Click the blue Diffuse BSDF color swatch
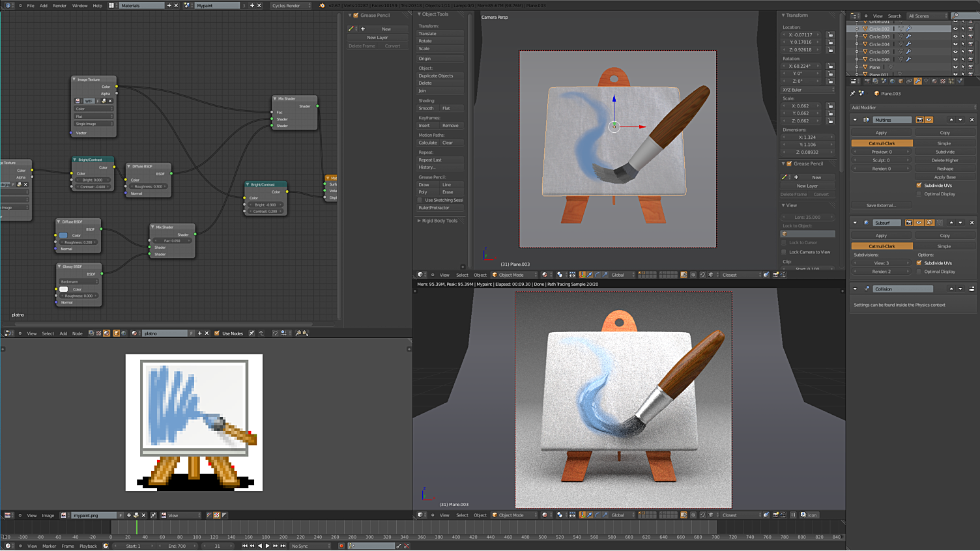Screen dimensions: 980x551 click(x=63, y=235)
